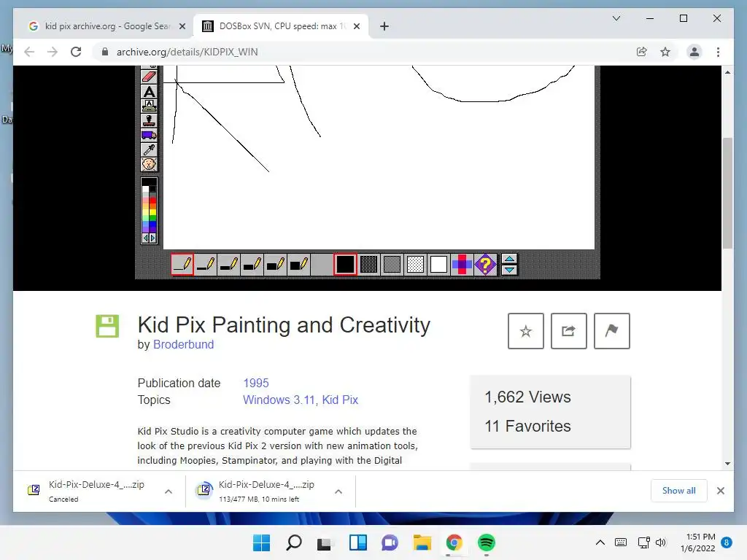Show next row of pencil options

click(509, 270)
